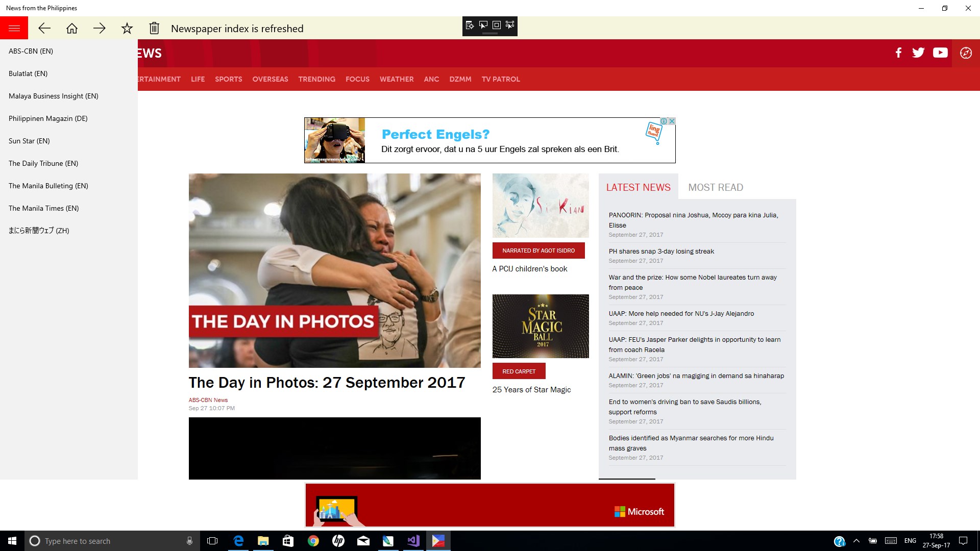Click the back arrow icon
980x551 pixels.
pos(44,29)
